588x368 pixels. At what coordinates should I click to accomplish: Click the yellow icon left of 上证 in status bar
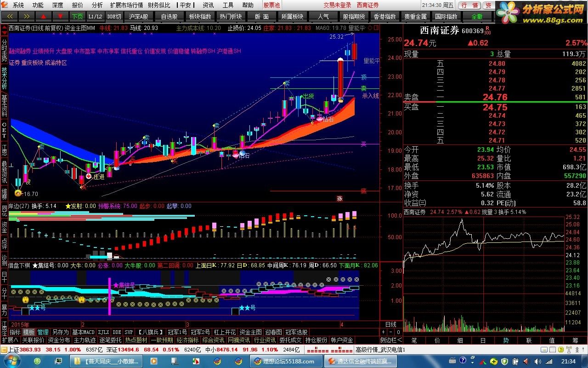[x=4, y=350]
